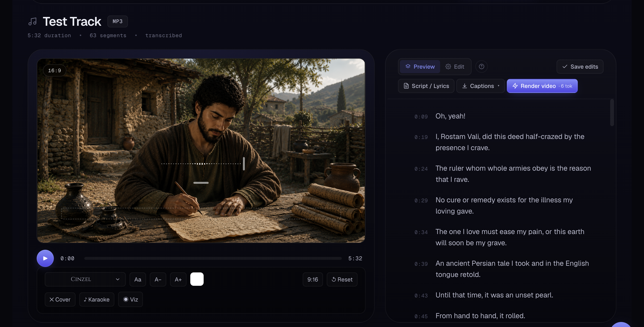Toggle Karaoke mode
644x327 pixels.
coord(97,300)
